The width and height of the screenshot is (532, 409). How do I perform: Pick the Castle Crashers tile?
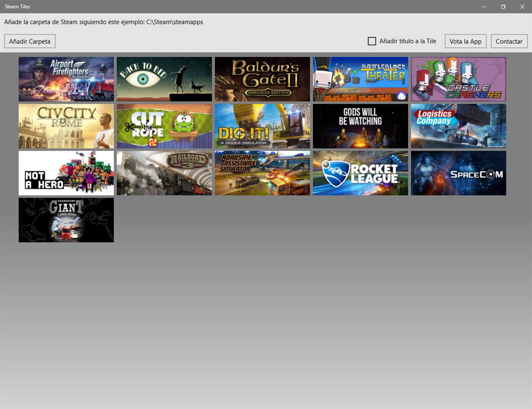click(459, 79)
